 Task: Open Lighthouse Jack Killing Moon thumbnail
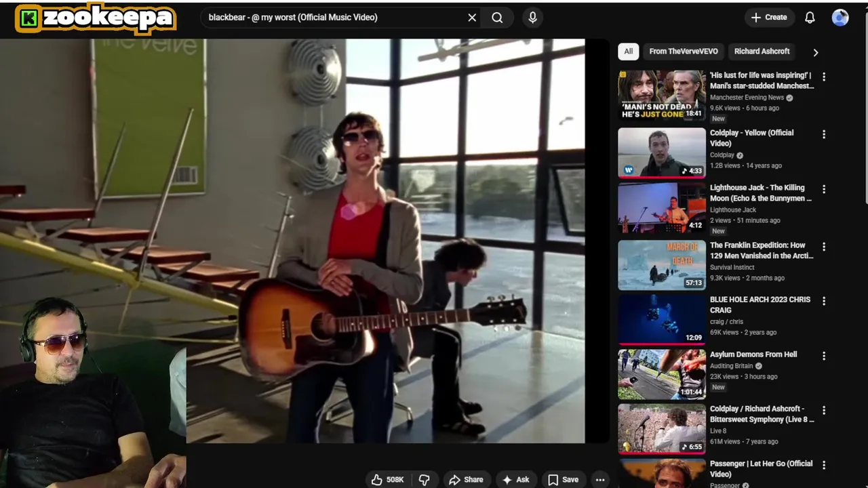(x=662, y=207)
